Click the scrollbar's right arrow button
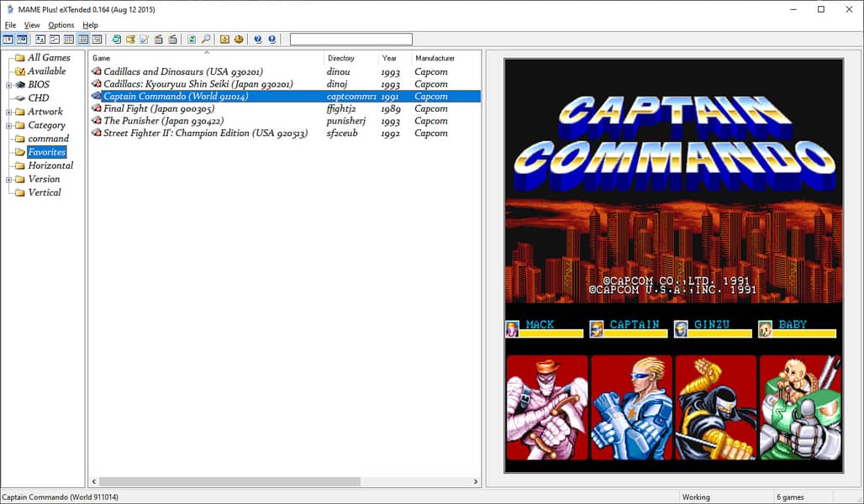The height and width of the screenshot is (504, 864). 476,481
